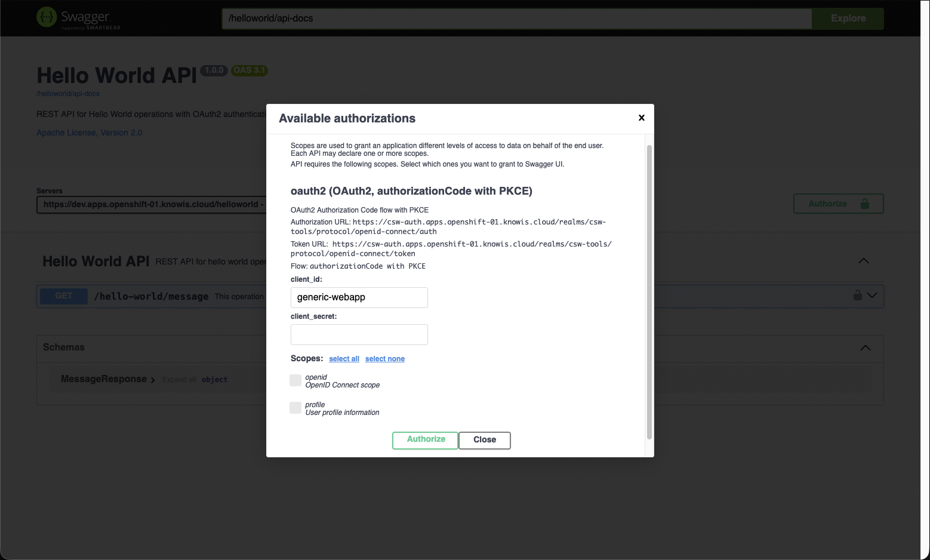Viewport: 930px width, 560px height.
Task: Click the /hello-world/message path text
Action: pos(152,296)
